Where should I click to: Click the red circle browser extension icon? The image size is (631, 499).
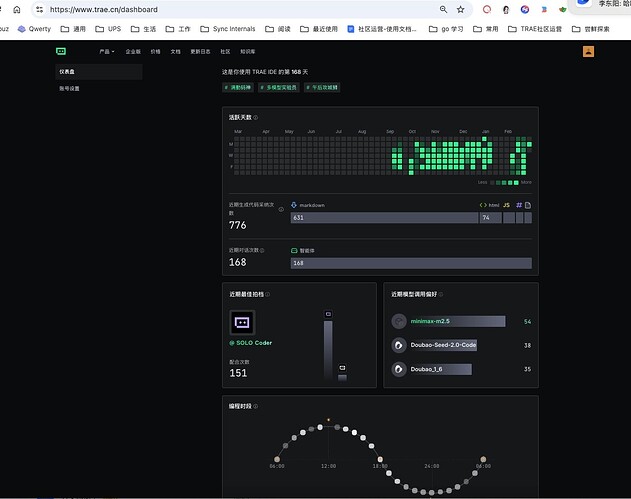[x=487, y=9]
